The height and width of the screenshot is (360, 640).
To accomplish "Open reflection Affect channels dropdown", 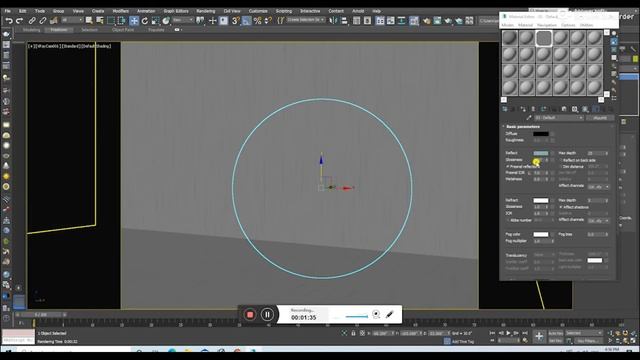I will (599, 187).
